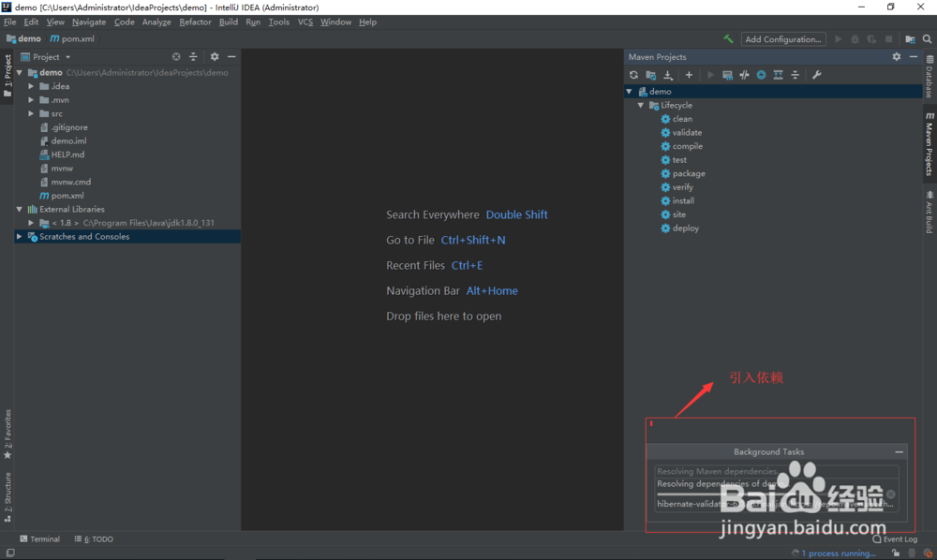937x560 pixels.
Task: Click Execute Maven Goal icon
Action: coord(727,75)
